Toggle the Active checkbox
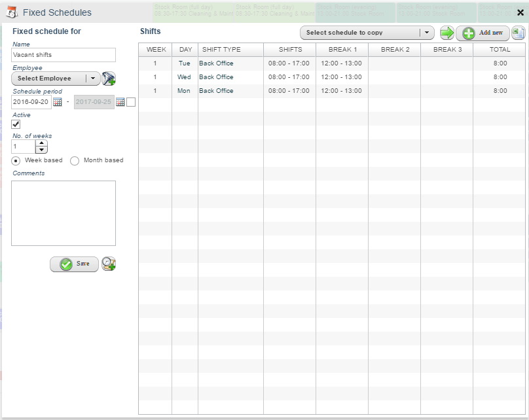529x420 pixels. (16, 124)
